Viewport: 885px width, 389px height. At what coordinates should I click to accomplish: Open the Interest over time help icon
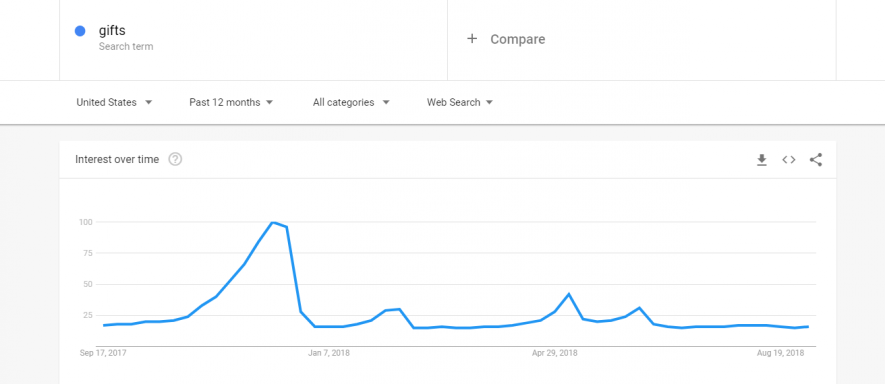(x=176, y=159)
